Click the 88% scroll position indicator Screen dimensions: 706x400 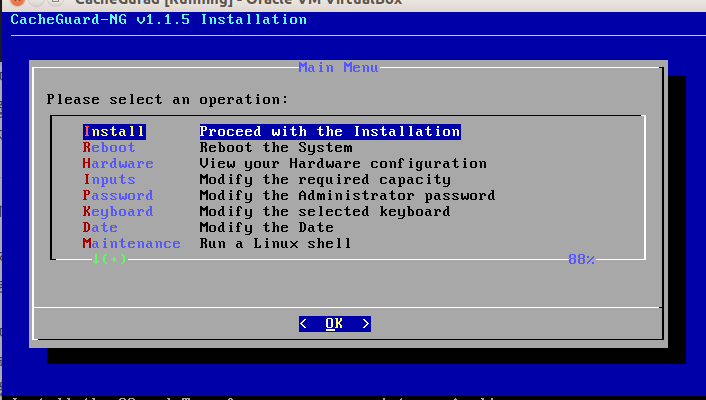click(581, 259)
